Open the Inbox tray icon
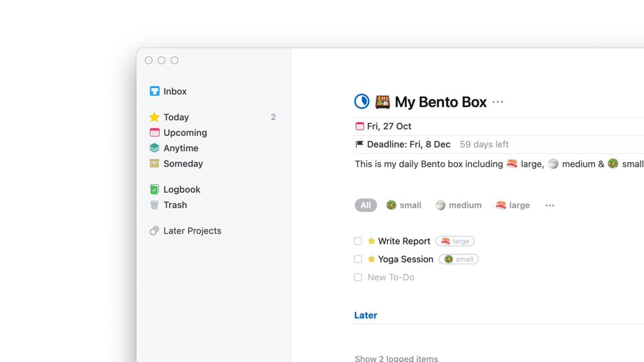 point(155,91)
